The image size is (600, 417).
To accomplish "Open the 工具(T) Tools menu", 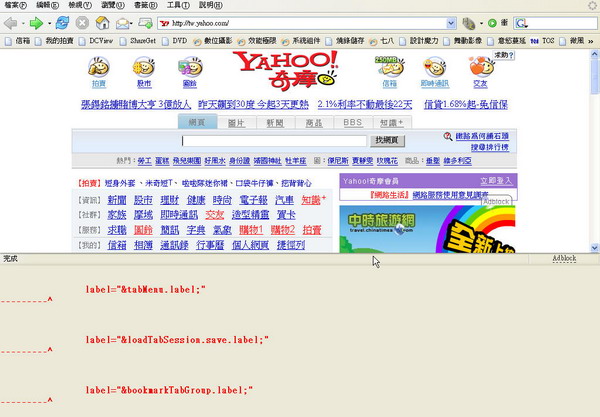I will coord(178,5).
